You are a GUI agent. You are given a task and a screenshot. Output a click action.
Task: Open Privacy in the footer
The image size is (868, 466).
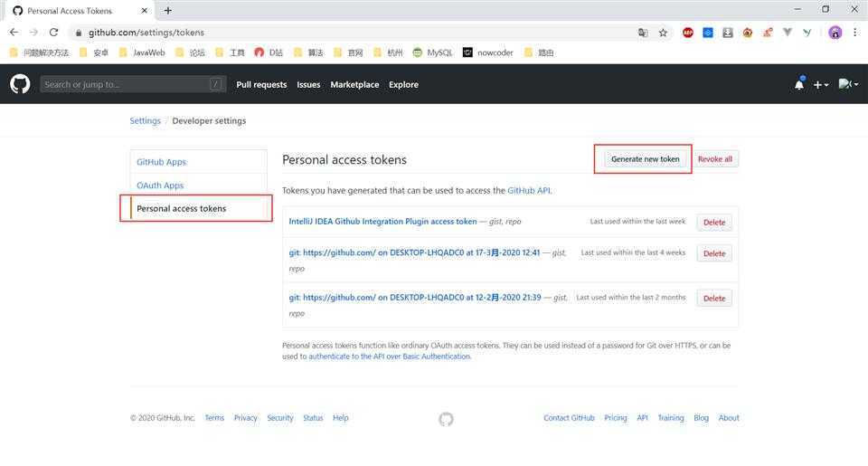pos(245,418)
